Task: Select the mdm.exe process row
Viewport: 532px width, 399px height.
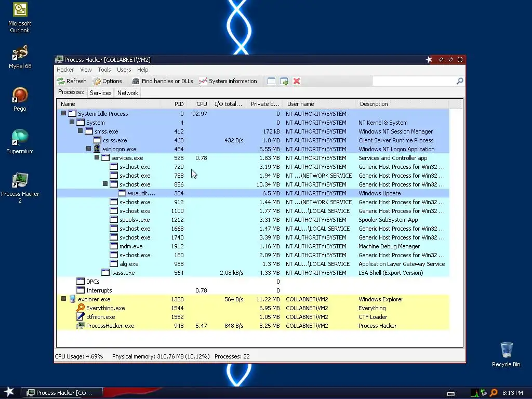Action: [253, 246]
